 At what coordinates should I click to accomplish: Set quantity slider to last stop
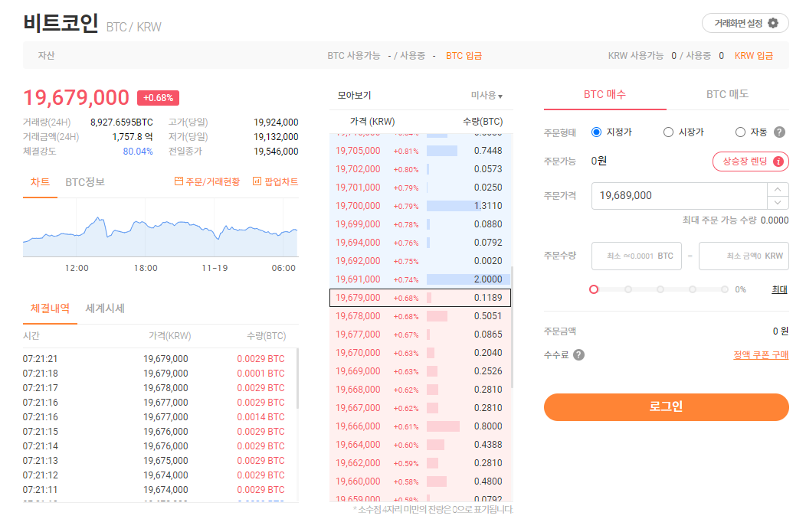point(724,289)
